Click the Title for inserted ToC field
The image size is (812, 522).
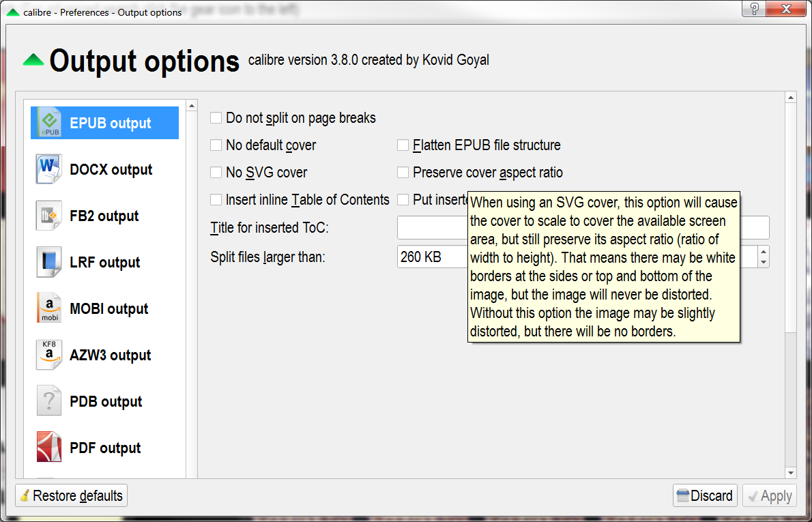click(x=432, y=227)
